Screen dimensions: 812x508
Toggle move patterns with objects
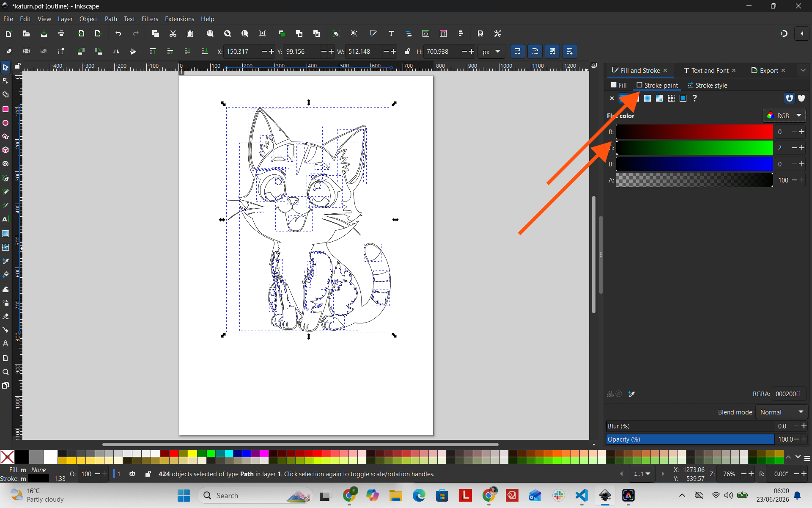tap(569, 51)
